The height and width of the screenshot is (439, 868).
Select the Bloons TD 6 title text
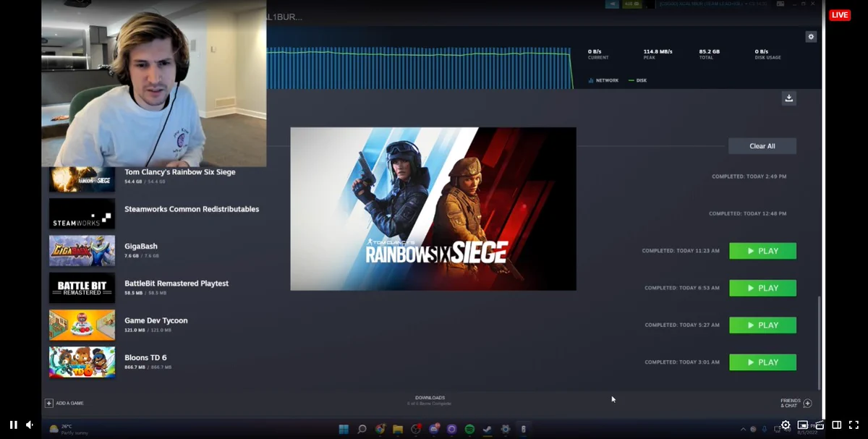click(145, 357)
